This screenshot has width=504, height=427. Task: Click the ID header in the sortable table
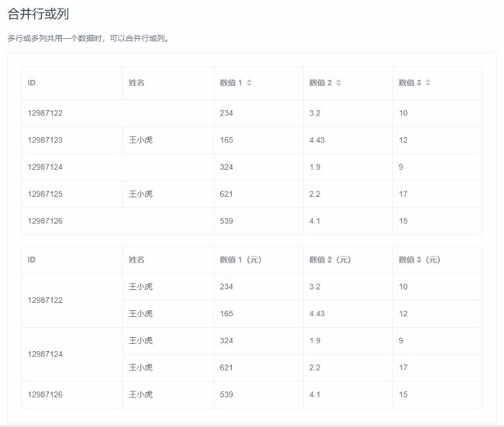click(x=32, y=83)
